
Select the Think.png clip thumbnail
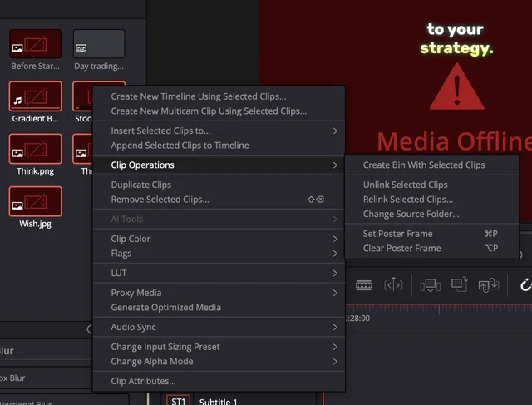(35, 149)
